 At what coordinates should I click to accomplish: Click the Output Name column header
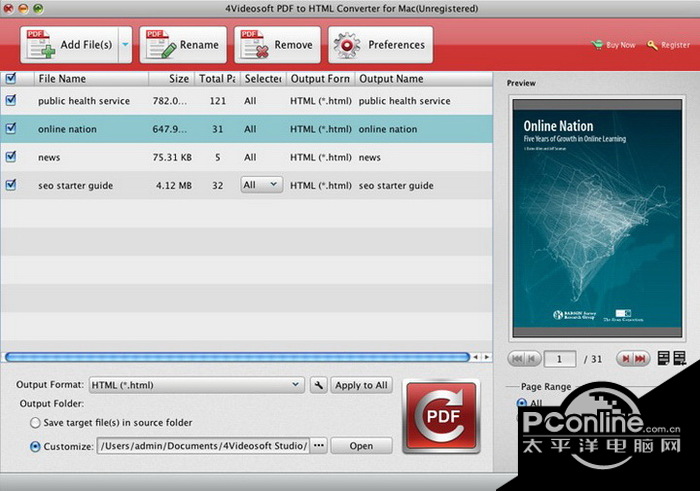424,79
